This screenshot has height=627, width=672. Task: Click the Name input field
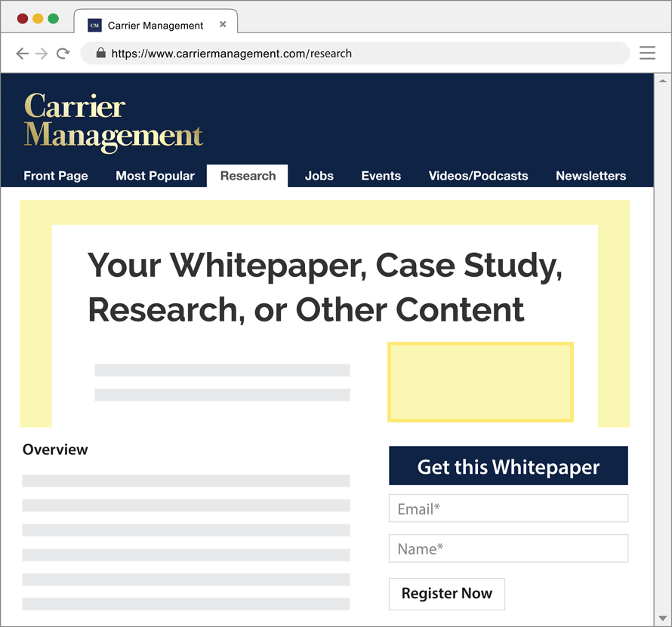click(x=508, y=549)
